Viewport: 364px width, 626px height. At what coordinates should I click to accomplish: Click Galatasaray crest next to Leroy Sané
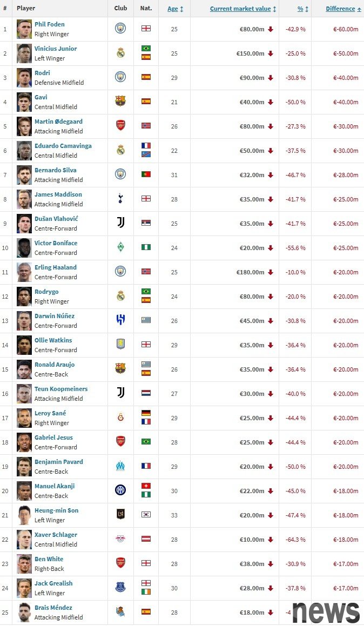coord(120,418)
